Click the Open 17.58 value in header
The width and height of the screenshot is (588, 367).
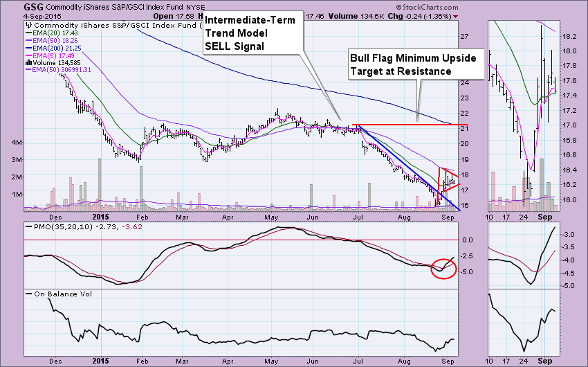174,16
